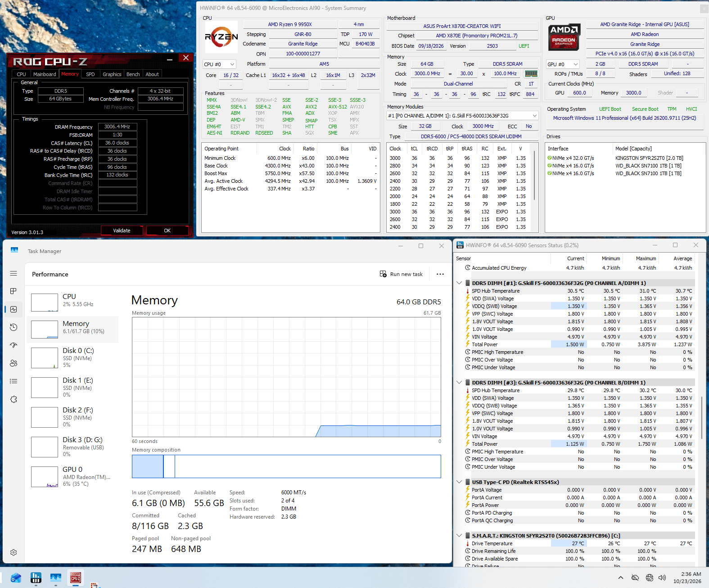Click the HWiNFO icon in the taskbar
Image resolution: width=709 pixels, height=588 pixels.
pos(36,578)
